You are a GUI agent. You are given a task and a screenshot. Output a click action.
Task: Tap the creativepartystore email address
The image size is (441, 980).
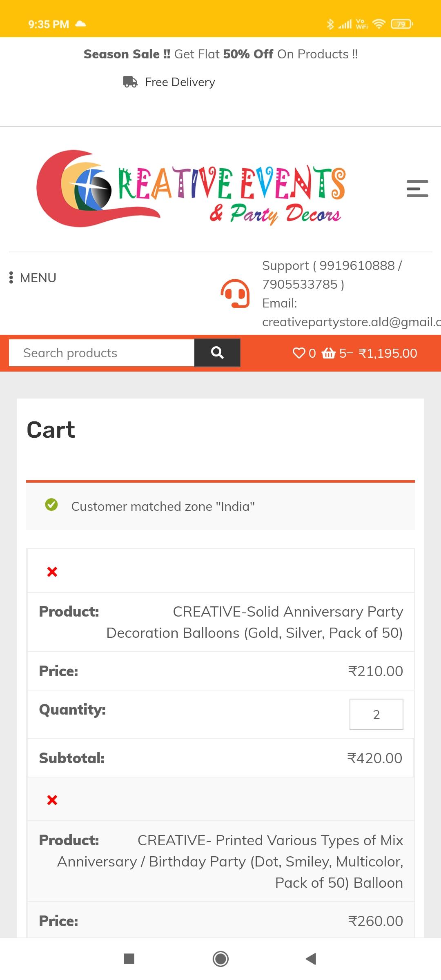pyautogui.click(x=351, y=322)
